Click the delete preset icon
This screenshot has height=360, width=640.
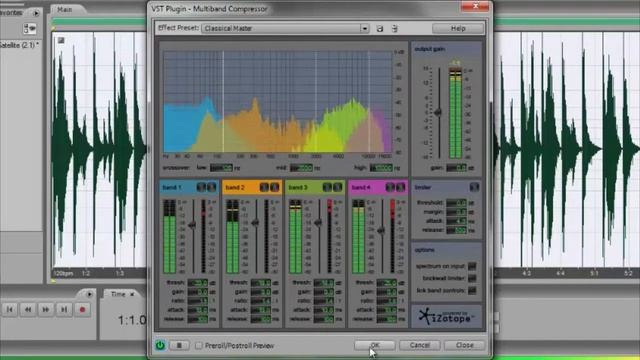394,29
